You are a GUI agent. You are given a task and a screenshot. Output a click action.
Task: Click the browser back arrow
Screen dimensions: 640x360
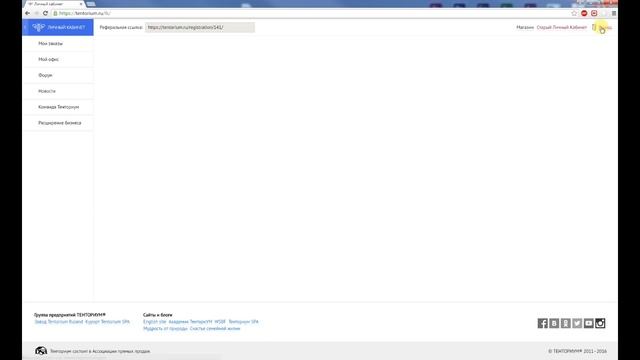[x=27, y=13]
